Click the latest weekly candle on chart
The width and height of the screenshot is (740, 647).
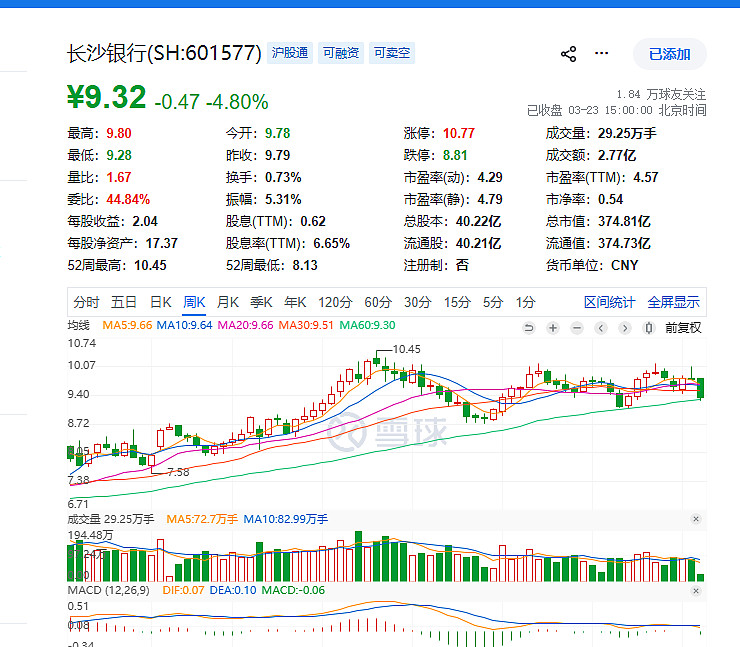(x=700, y=389)
